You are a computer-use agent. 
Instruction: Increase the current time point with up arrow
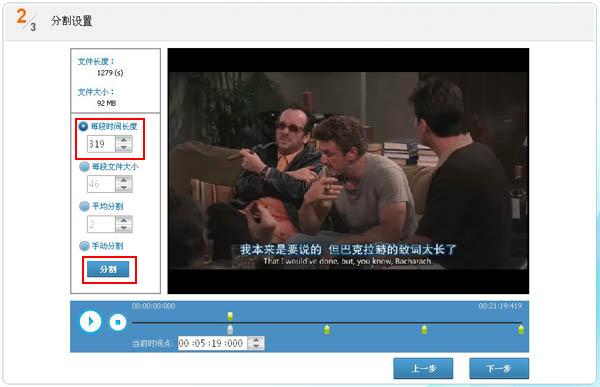pyautogui.click(x=256, y=340)
